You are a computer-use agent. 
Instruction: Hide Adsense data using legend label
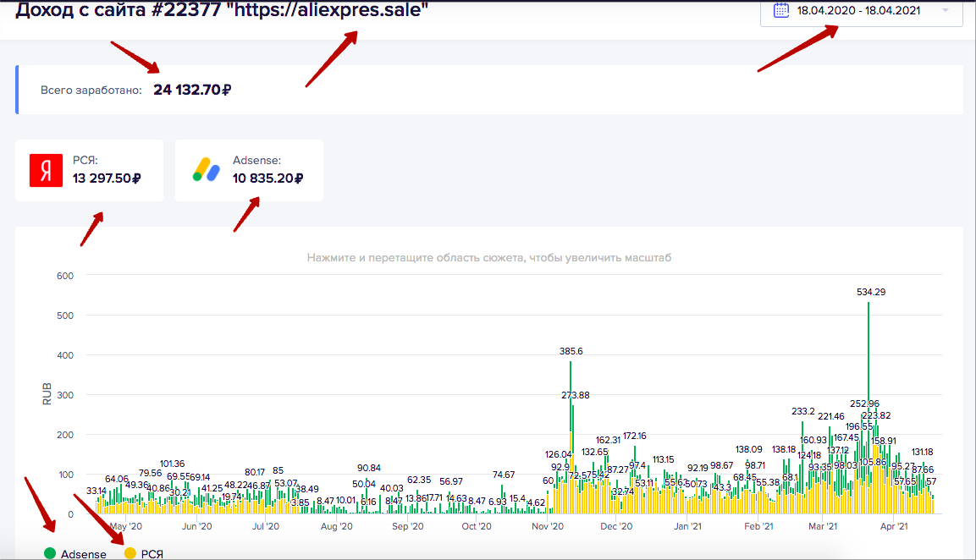click(x=84, y=554)
